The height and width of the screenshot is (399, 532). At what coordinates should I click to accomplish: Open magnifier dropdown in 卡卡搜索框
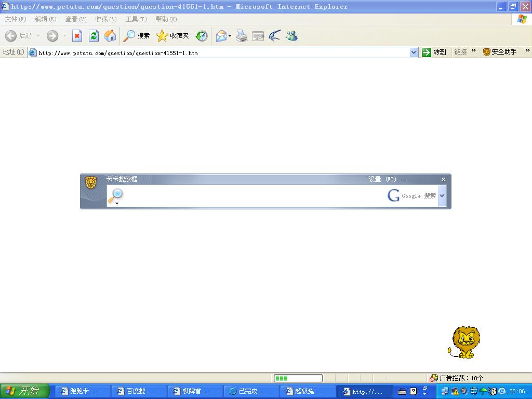(x=117, y=203)
